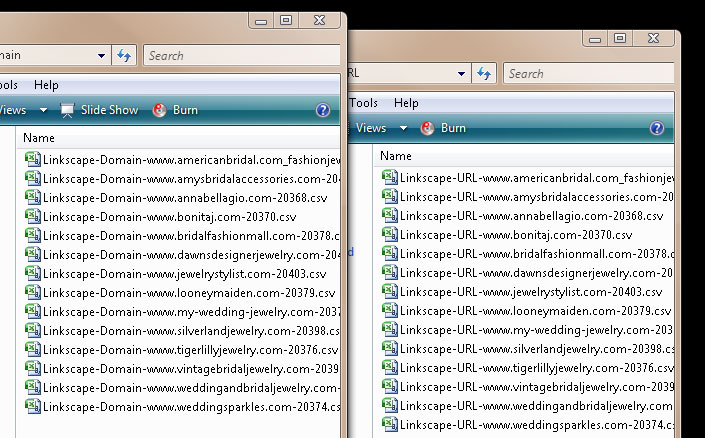705x438 pixels.
Task: Select Linkscape-URL-www.amysbridalaccessories.com file name
Action: (x=537, y=197)
